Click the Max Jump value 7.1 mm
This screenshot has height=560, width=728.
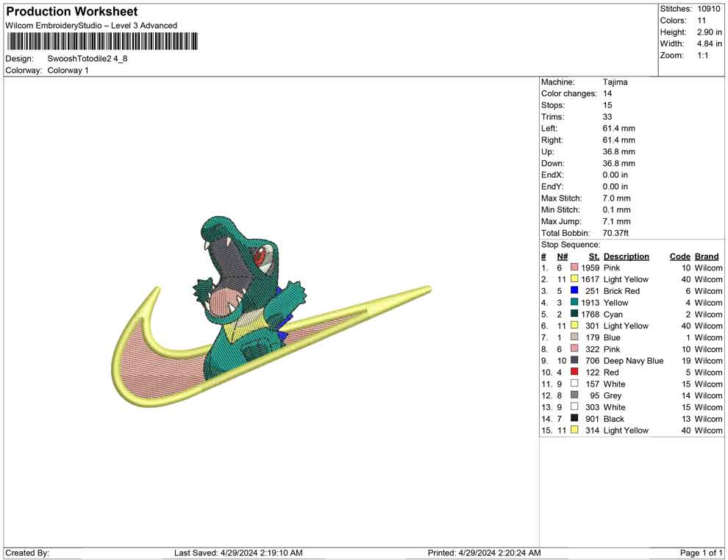tap(616, 221)
